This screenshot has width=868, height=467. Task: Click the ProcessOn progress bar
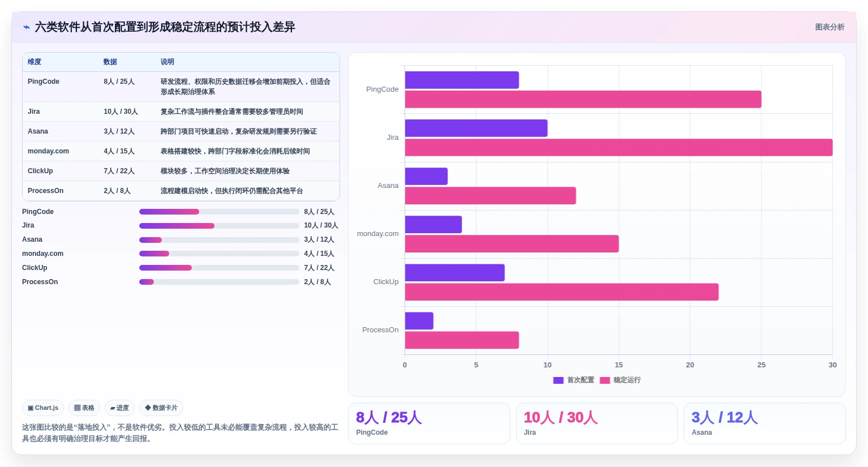coord(219,282)
